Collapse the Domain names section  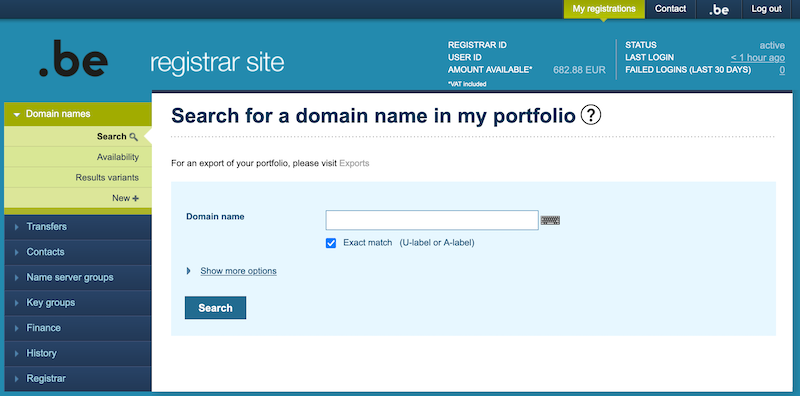78,114
